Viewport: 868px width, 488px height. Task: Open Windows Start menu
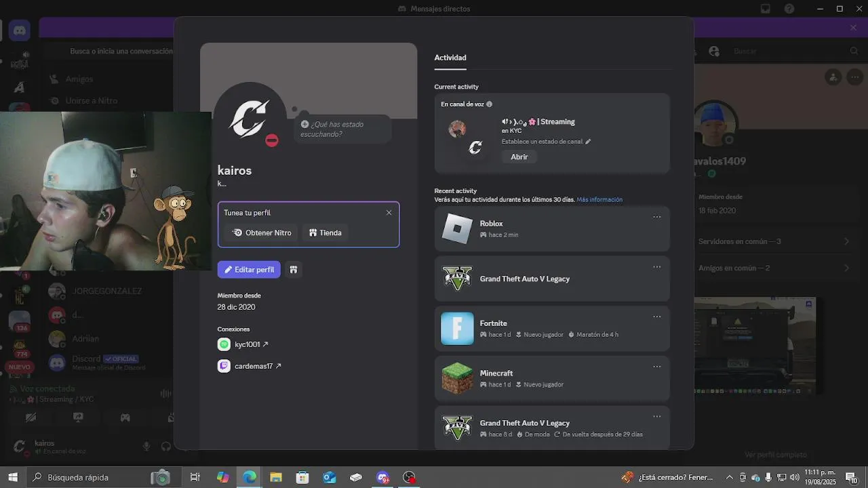[x=13, y=477]
